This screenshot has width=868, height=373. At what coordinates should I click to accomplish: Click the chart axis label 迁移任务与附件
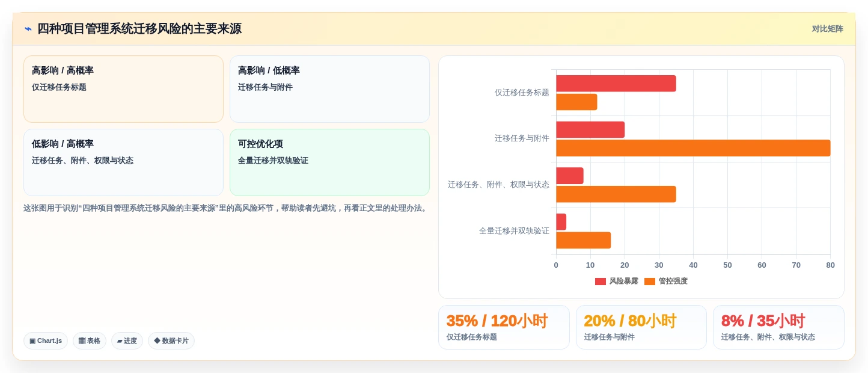tap(522, 138)
